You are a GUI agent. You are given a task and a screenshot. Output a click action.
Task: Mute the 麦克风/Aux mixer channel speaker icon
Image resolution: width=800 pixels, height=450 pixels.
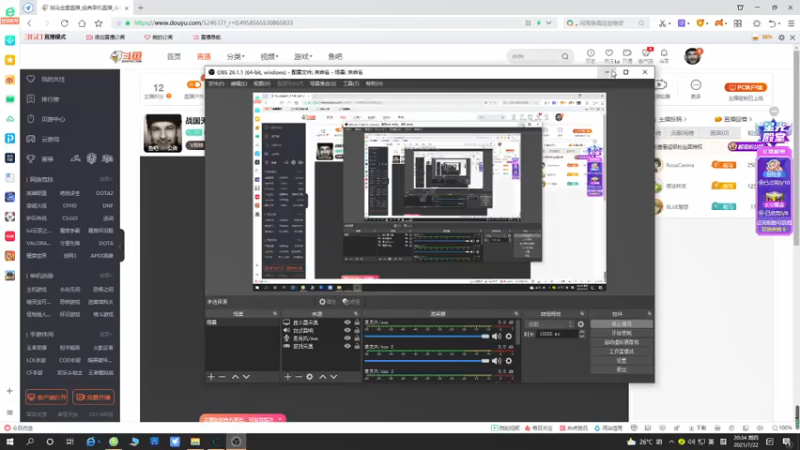point(496,336)
